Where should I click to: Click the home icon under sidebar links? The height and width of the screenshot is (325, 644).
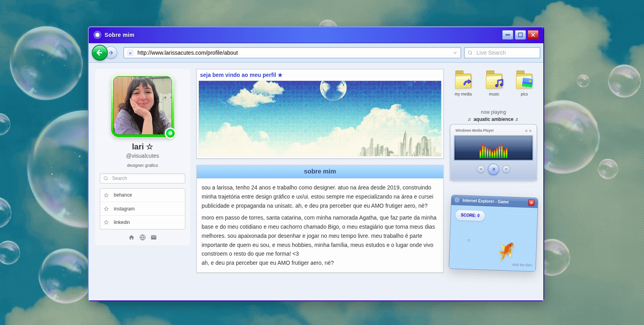point(131,237)
